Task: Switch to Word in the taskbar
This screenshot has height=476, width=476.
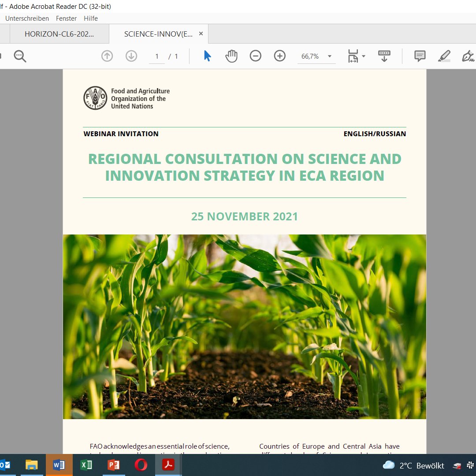Action: (59, 465)
